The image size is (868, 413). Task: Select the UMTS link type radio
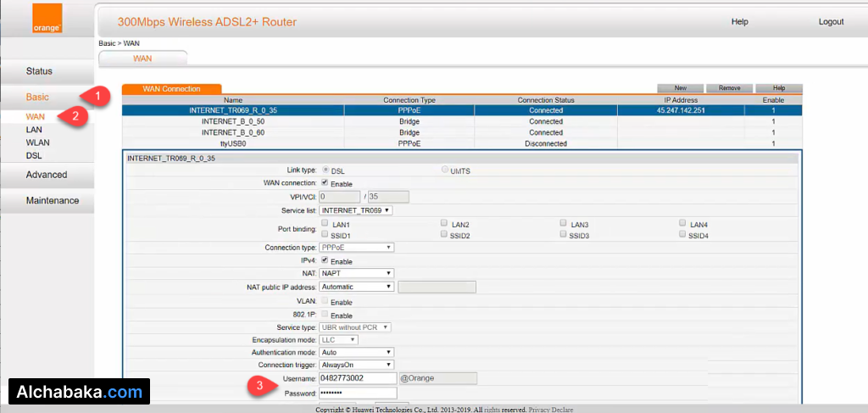pyautogui.click(x=445, y=170)
